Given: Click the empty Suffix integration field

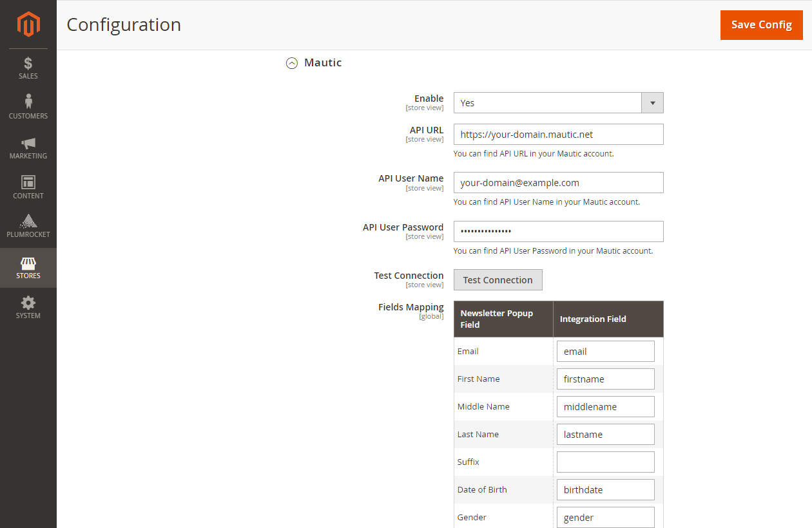Looking at the screenshot, I should [x=605, y=462].
